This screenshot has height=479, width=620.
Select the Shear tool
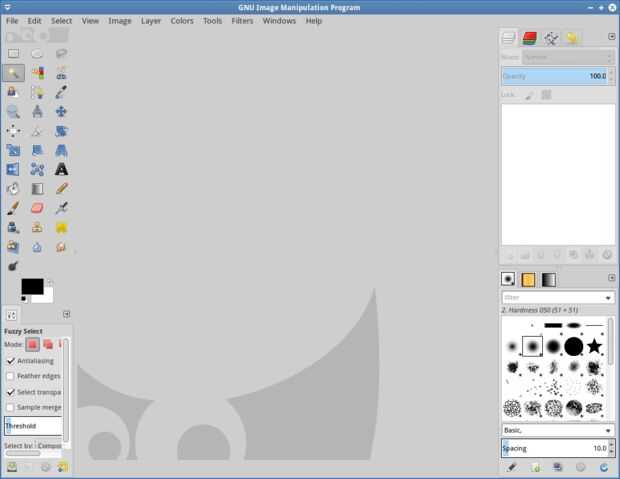(37, 150)
